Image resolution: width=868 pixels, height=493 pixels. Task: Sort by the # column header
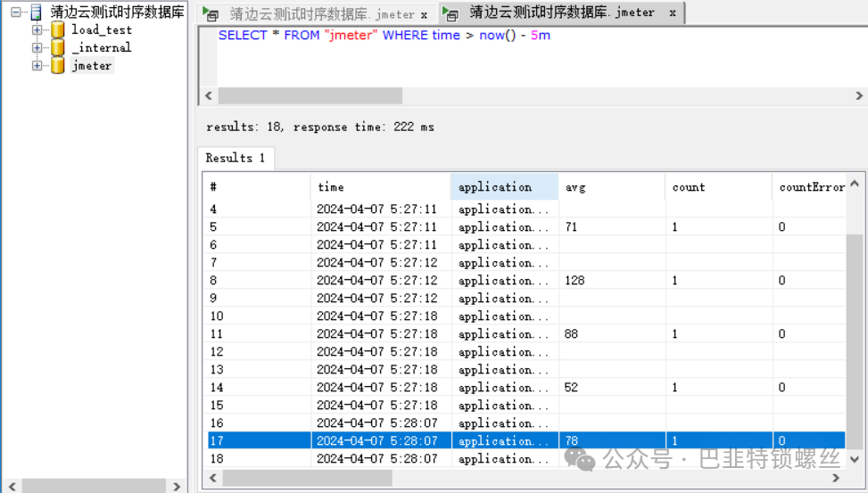pyautogui.click(x=256, y=187)
